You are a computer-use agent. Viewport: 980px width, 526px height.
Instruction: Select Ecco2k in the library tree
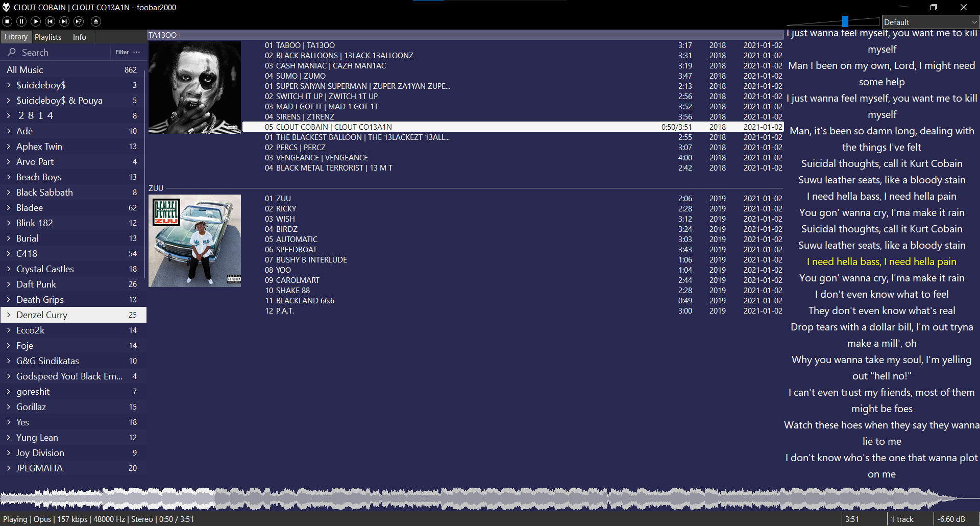(73, 330)
